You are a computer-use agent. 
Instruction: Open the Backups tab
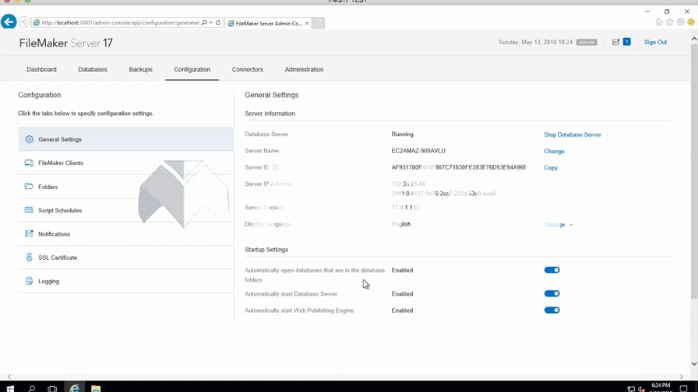click(x=141, y=69)
